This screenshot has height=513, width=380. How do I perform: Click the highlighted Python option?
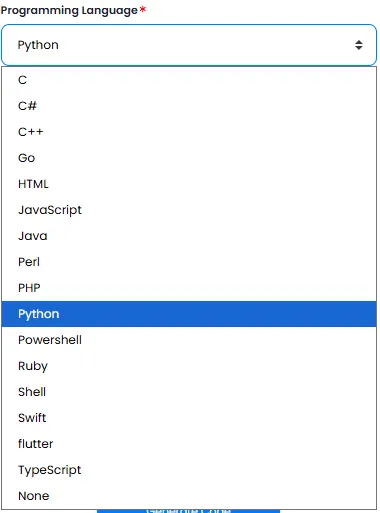tap(189, 314)
